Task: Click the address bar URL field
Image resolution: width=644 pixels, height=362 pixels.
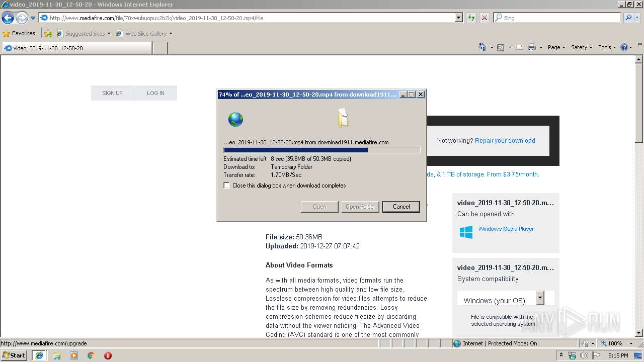Action: click(x=247, y=18)
